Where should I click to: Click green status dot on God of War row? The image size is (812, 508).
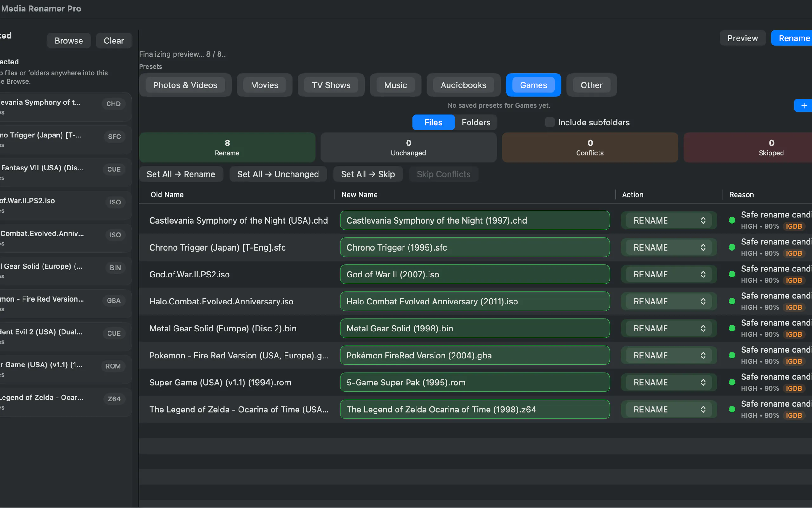click(732, 275)
